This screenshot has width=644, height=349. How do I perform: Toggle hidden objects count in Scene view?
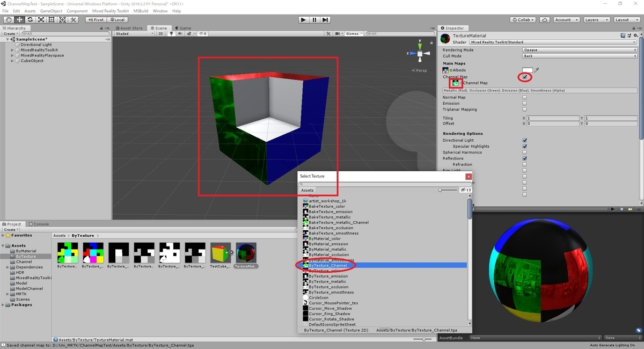tap(202, 34)
